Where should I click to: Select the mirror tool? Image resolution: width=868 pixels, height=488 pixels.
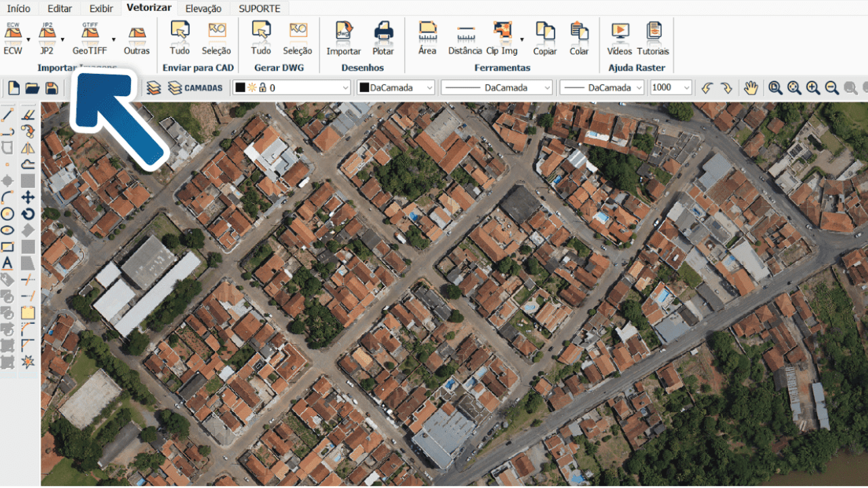click(x=28, y=147)
